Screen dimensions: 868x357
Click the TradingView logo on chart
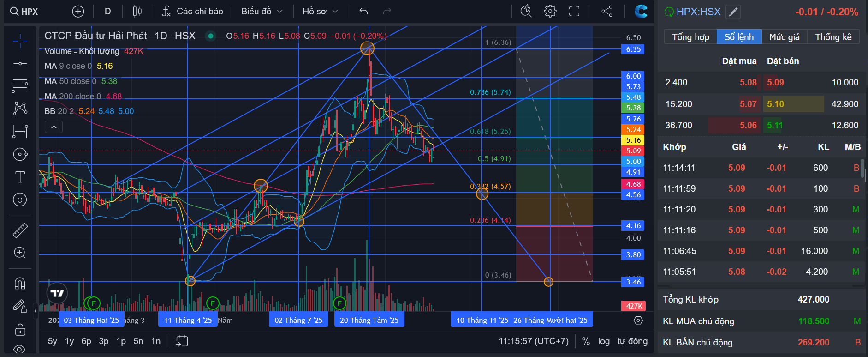pyautogui.click(x=57, y=293)
